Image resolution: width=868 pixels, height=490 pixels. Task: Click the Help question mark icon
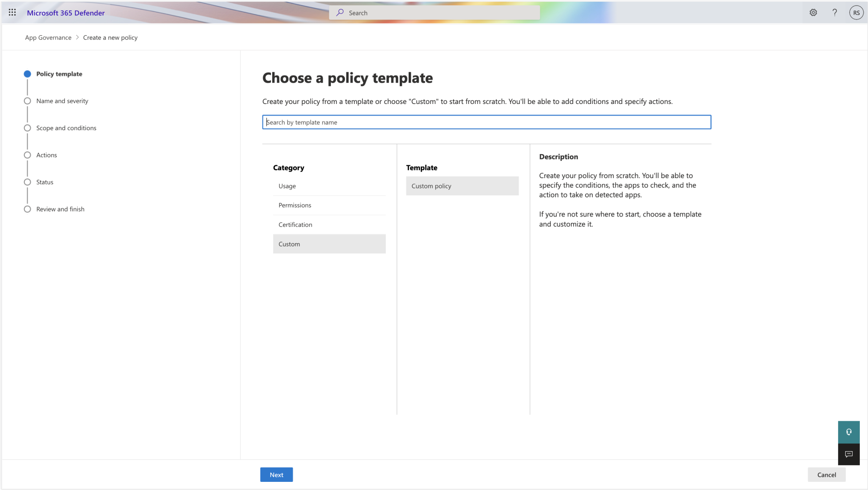(x=834, y=12)
